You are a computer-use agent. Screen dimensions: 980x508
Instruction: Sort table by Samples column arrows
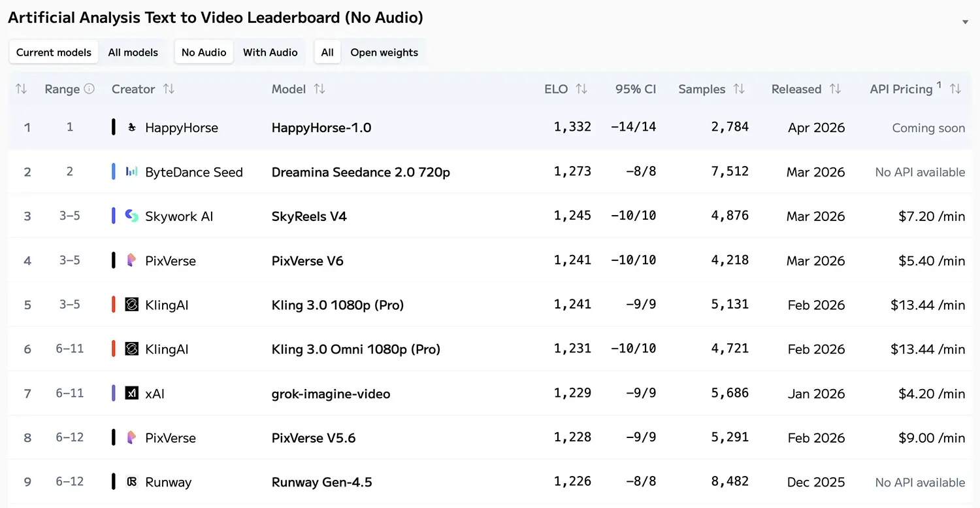click(x=739, y=89)
